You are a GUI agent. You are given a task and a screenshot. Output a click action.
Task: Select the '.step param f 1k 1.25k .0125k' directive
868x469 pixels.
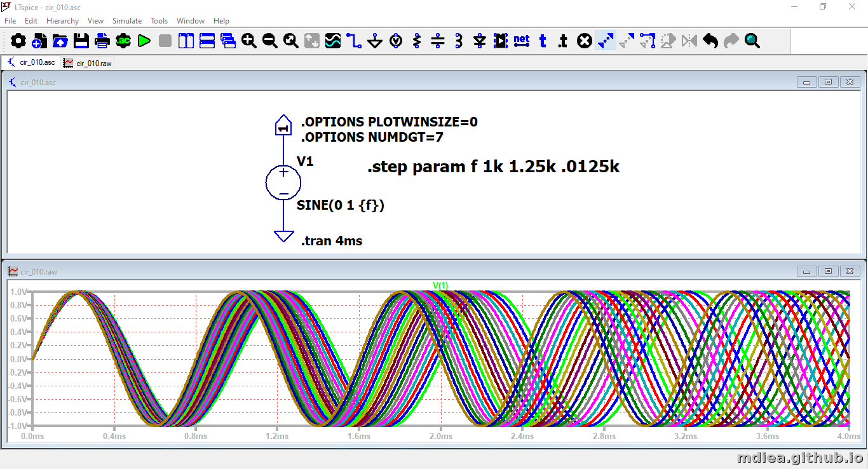point(493,167)
